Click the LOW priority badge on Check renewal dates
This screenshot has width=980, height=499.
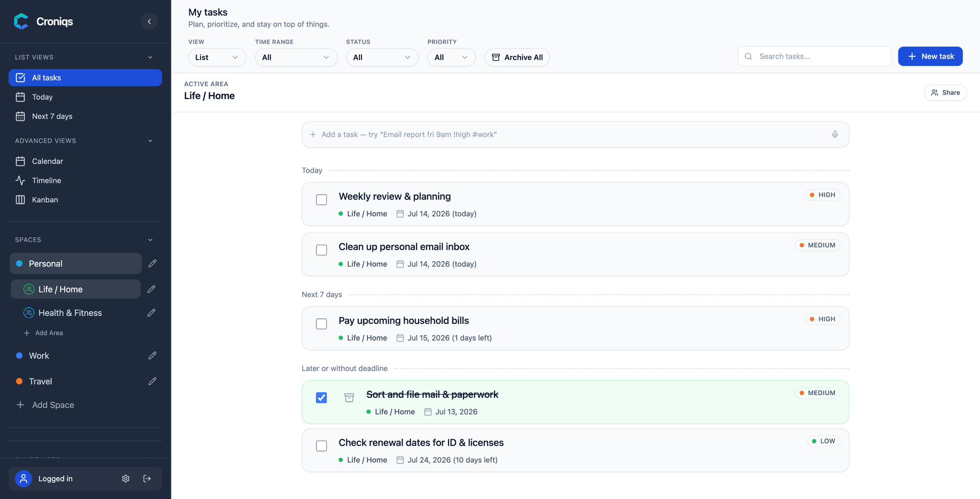click(823, 441)
